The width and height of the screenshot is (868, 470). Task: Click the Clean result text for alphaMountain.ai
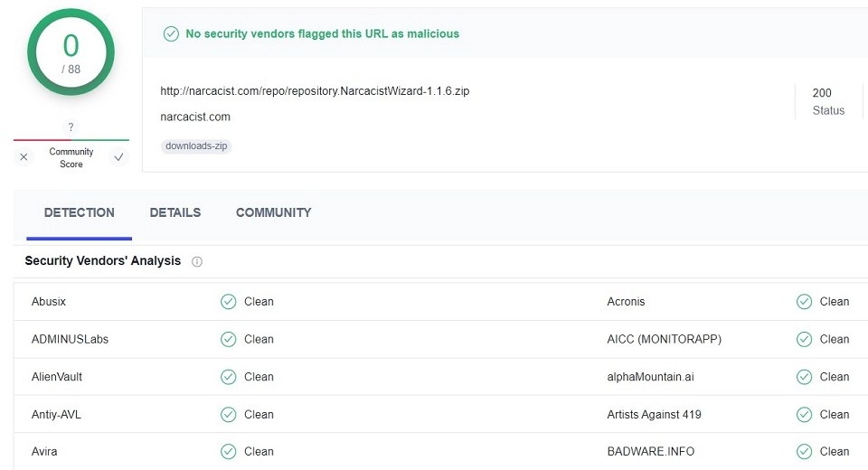(x=835, y=377)
